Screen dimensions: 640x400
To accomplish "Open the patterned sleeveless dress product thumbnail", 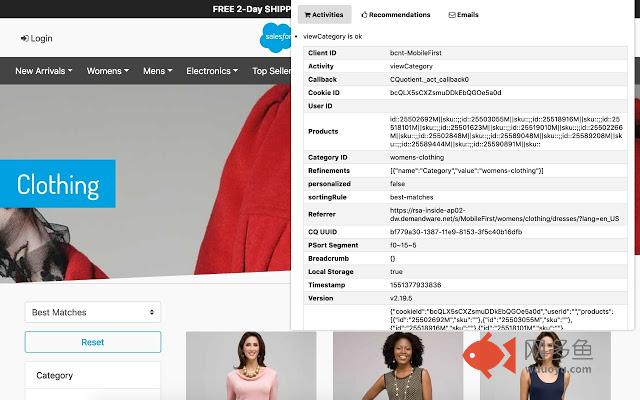I will pyautogui.click(x=398, y=366).
